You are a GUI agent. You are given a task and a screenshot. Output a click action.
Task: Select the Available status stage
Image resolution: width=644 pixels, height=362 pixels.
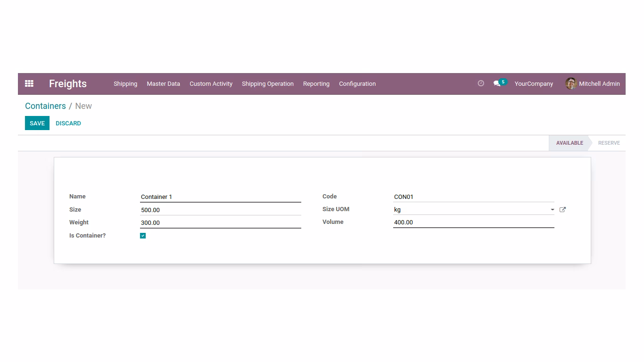570,143
